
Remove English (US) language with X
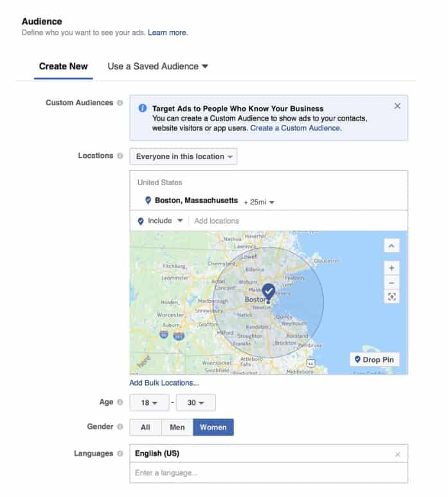pyautogui.click(x=398, y=455)
